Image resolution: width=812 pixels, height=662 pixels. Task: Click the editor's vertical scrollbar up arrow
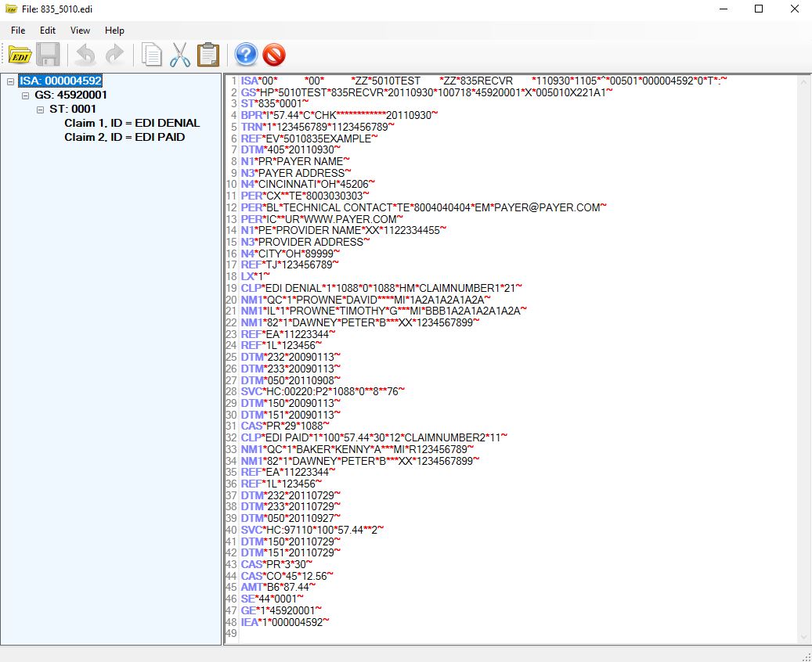pos(803,81)
